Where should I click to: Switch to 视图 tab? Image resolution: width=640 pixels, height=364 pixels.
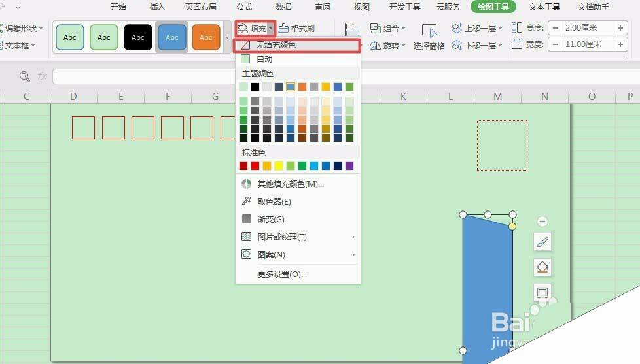click(x=362, y=7)
